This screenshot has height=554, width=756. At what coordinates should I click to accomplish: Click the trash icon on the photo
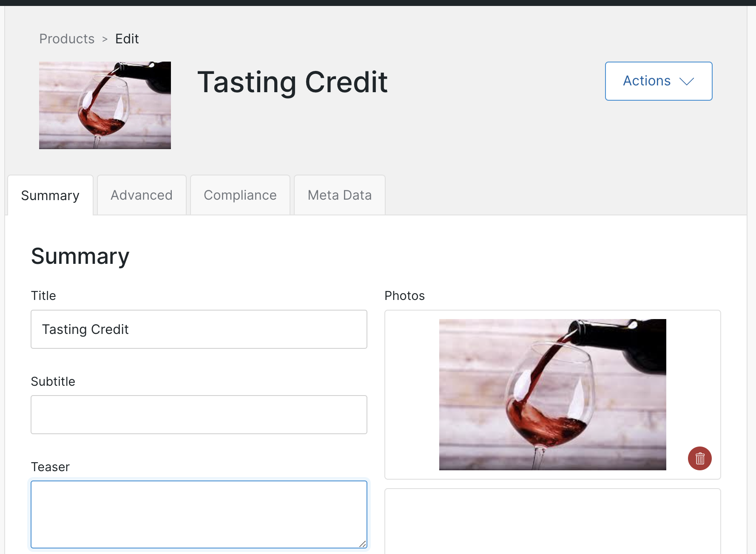(x=699, y=458)
